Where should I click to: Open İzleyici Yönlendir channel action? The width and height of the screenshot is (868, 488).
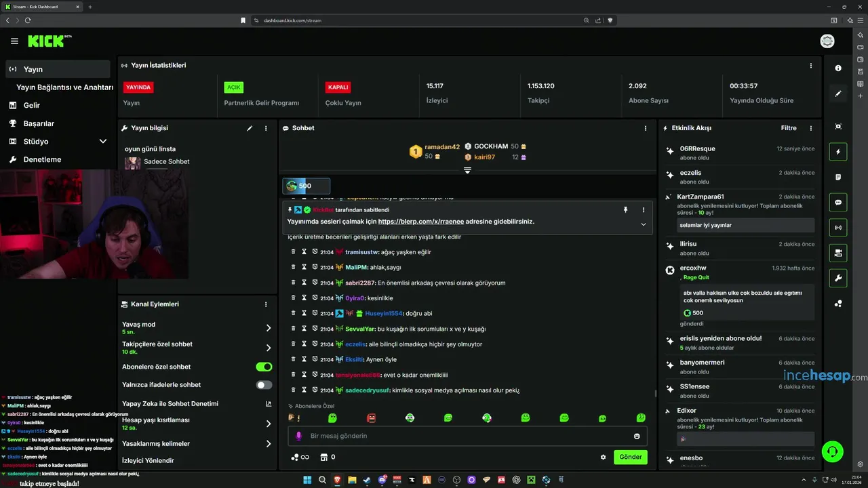[148, 461]
